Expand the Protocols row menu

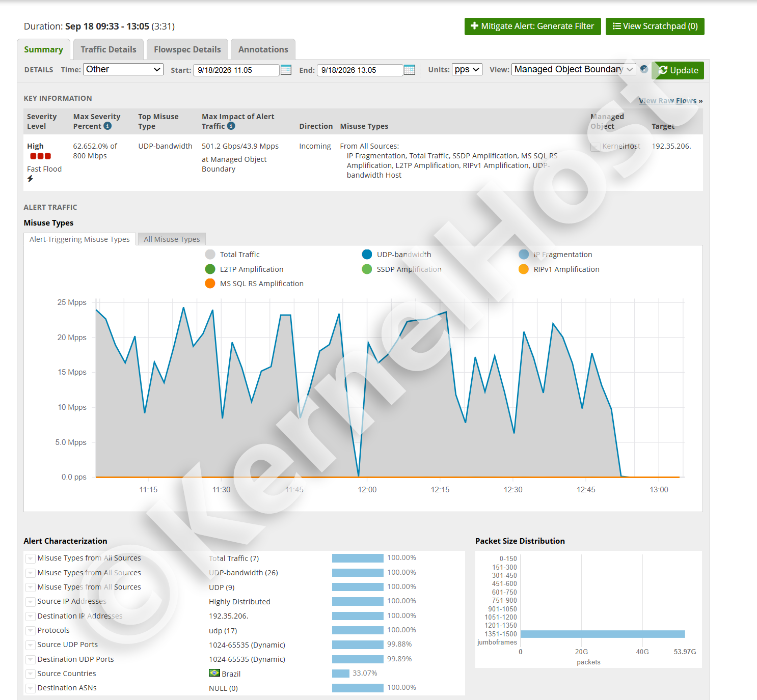[31, 631]
